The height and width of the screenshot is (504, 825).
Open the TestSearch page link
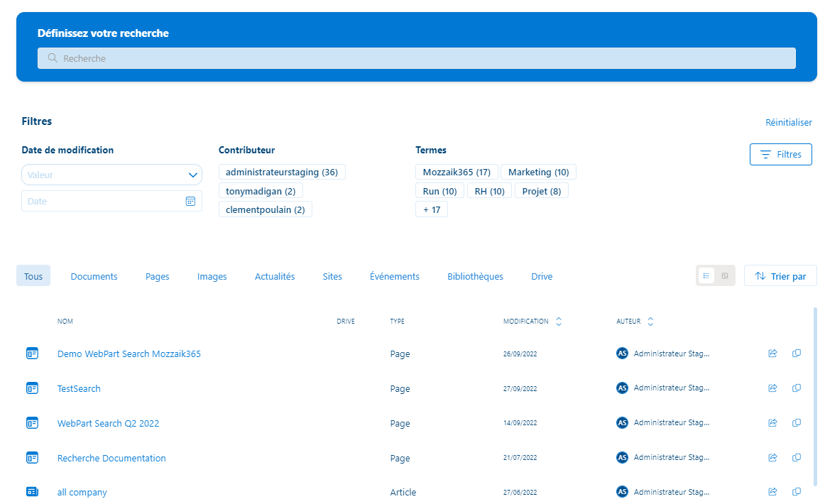(79, 388)
